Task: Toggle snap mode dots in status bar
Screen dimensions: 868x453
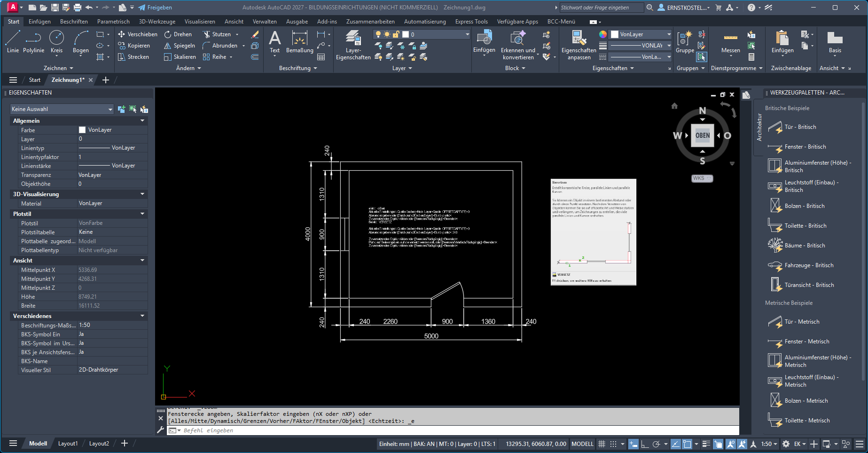Action: click(613, 444)
